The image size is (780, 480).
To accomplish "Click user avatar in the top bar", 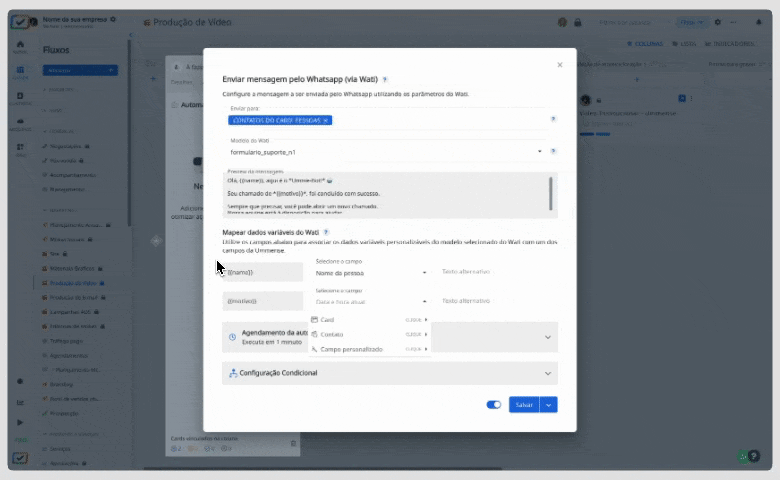I will (x=562, y=22).
